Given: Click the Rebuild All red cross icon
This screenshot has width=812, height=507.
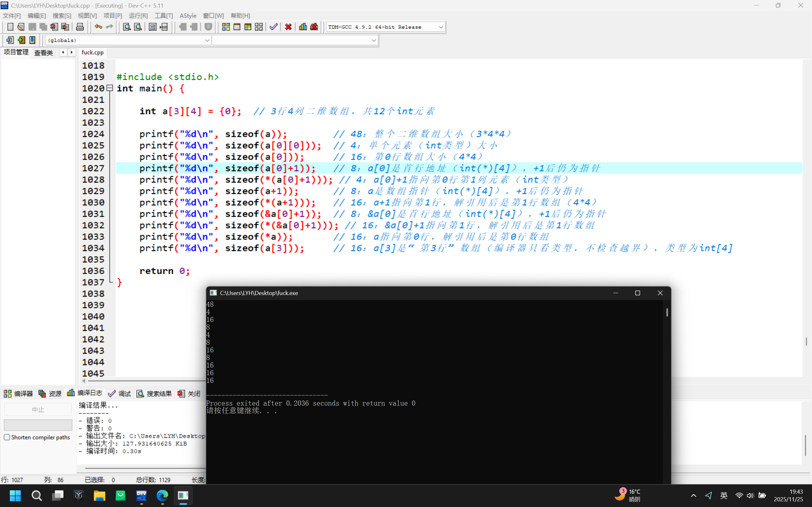Looking at the screenshot, I should 288,27.
